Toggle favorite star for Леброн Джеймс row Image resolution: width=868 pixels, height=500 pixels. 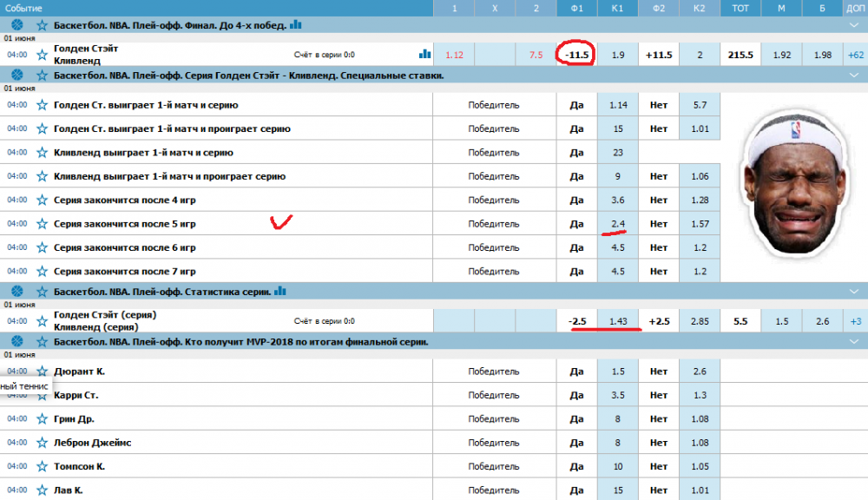(x=42, y=443)
